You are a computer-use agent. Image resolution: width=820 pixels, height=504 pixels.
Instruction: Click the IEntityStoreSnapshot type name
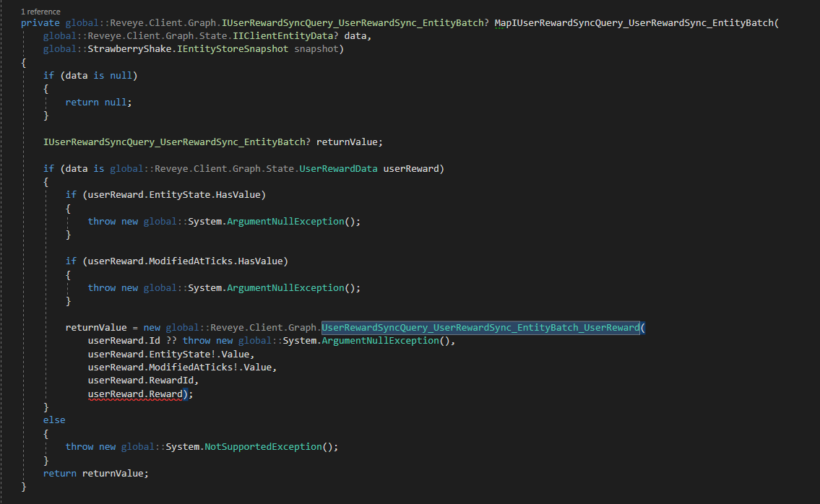click(233, 49)
